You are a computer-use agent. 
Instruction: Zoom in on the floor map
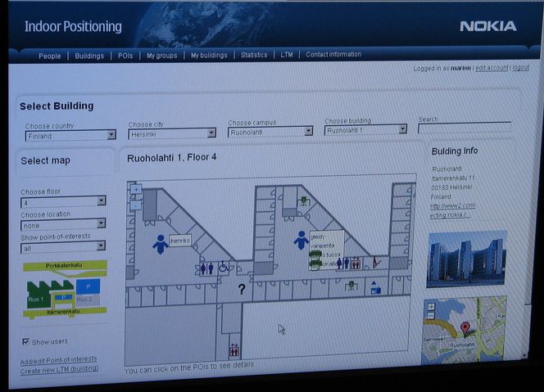click(136, 189)
